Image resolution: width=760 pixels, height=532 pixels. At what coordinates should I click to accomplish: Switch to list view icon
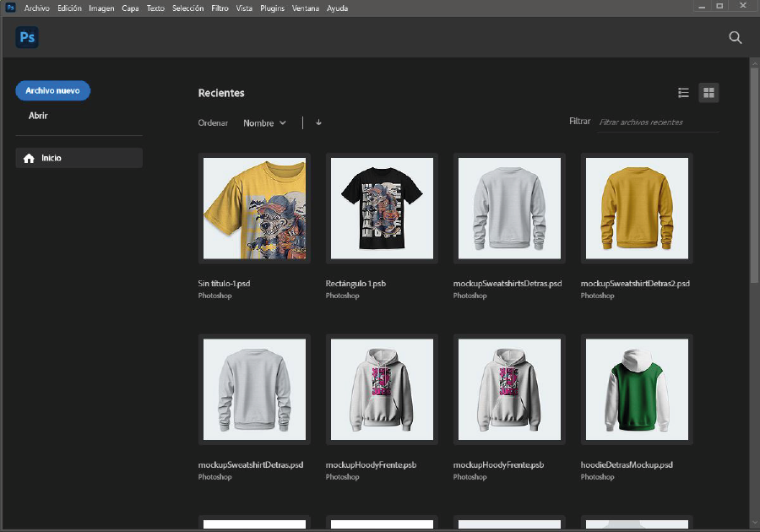coord(683,93)
